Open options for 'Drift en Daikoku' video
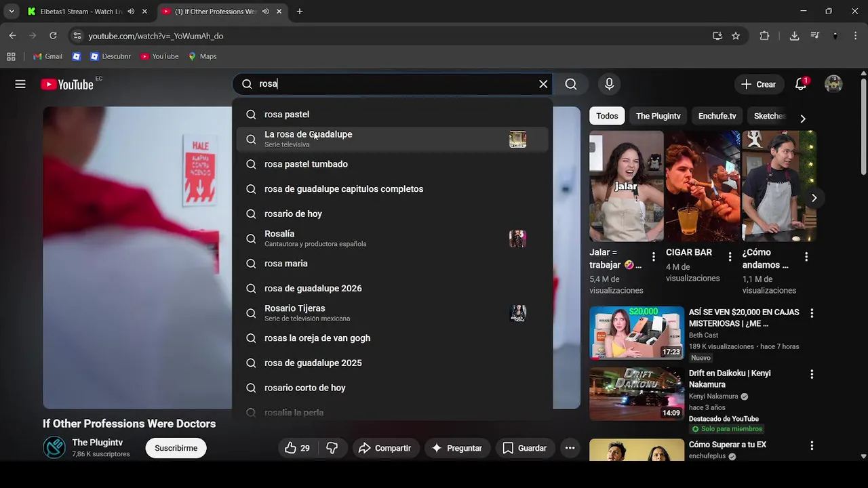The height and width of the screenshot is (488, 868). point(812,374)
